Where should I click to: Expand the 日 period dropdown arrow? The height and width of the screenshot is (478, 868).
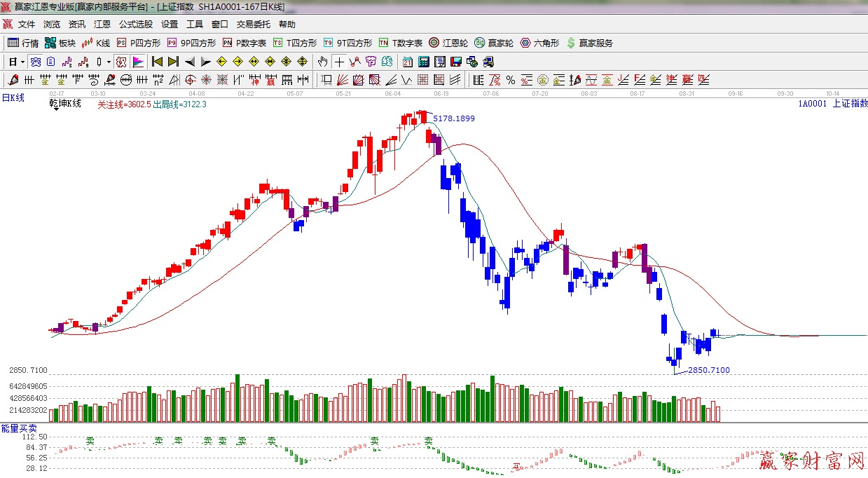[22, 62]
